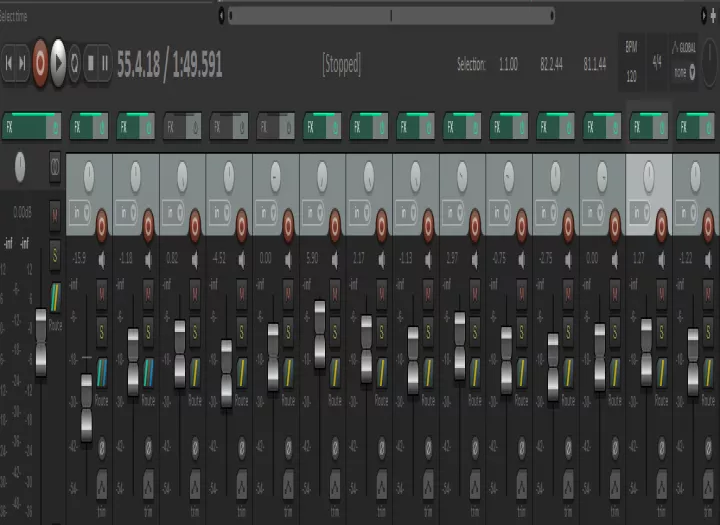Mute the master track
Screen dimensions: 720x525
coord(55,215)
